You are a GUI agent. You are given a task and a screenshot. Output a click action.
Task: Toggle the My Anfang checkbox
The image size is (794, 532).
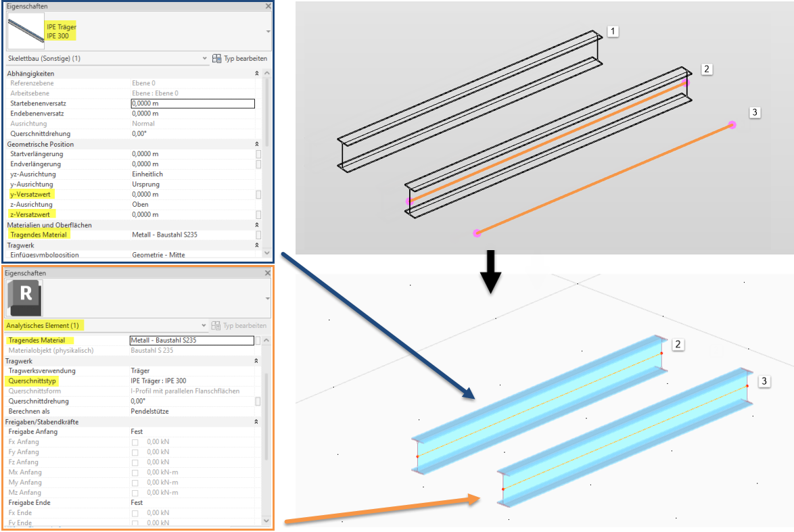click(x=135, y=483)
